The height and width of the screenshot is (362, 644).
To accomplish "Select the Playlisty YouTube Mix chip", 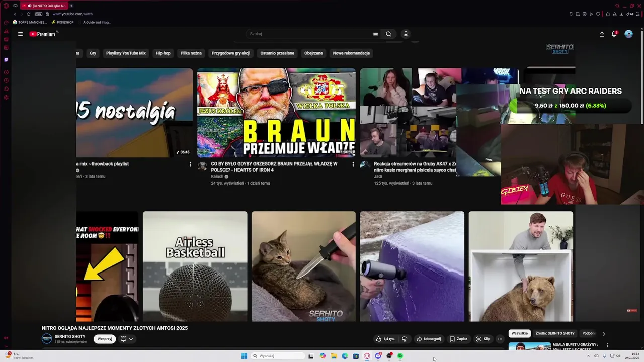I will point(126,53).
